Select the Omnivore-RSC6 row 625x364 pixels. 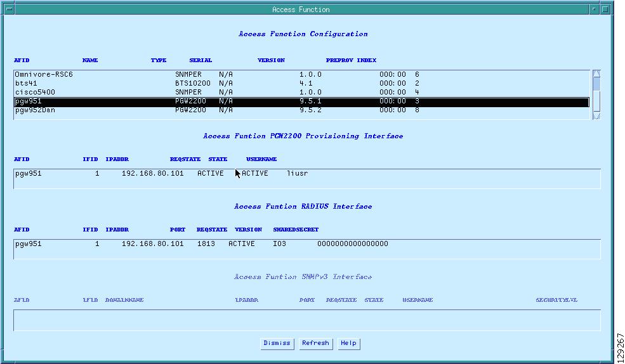pyautogui.click(x=302, y=74)
